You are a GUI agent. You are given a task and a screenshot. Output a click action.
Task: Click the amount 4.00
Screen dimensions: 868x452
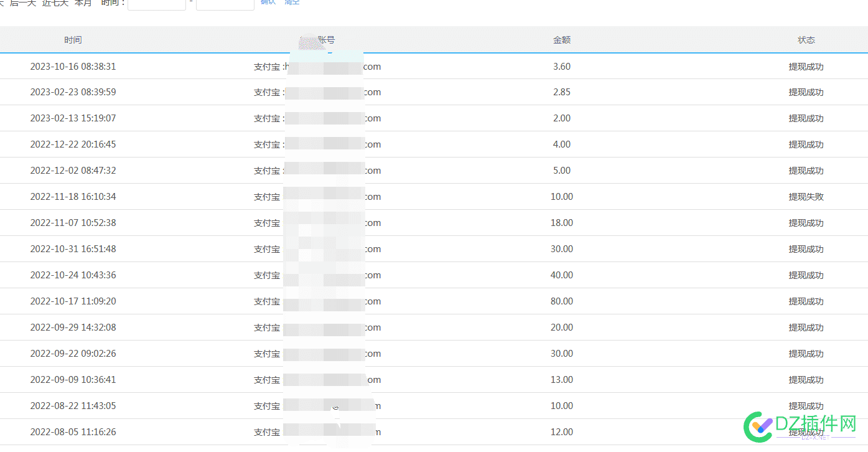(562, 144)
